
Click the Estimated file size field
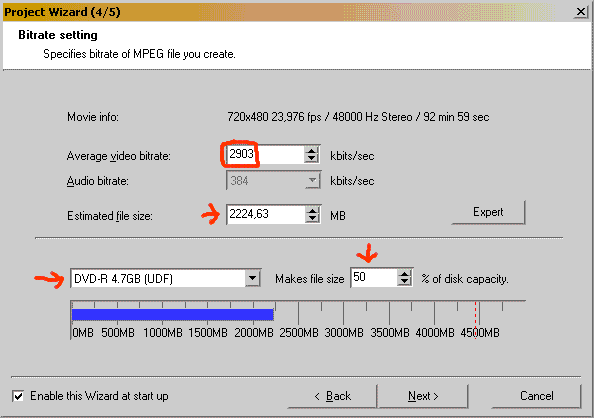pyautogui.click(x=266, y=214)
